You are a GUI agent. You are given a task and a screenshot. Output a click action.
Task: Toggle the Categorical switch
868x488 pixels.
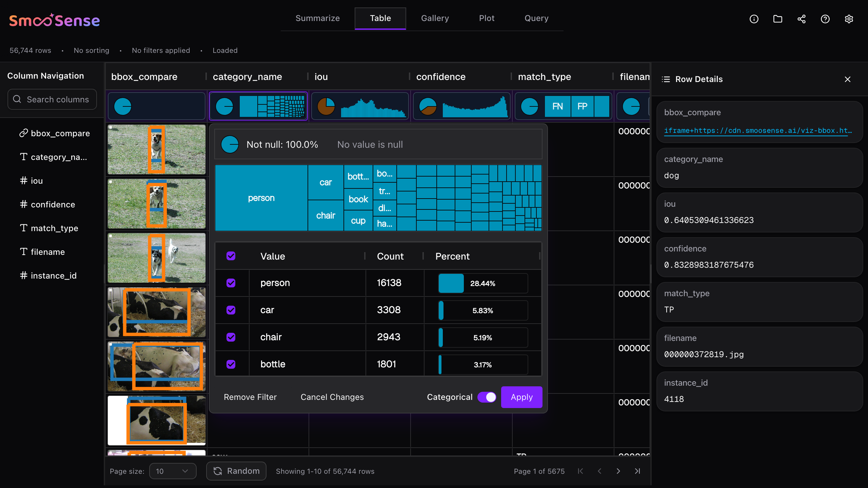click(487, 397)
